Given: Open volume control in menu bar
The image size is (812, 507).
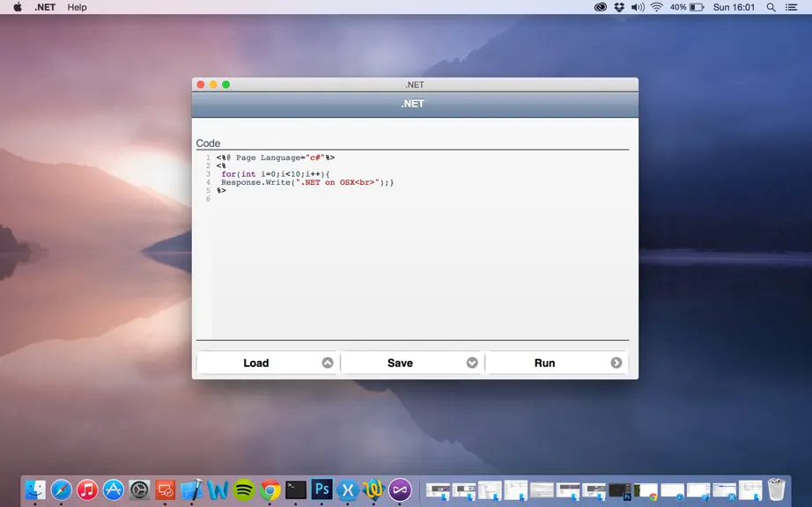Looking at the screenshot, I should point(638,7).
